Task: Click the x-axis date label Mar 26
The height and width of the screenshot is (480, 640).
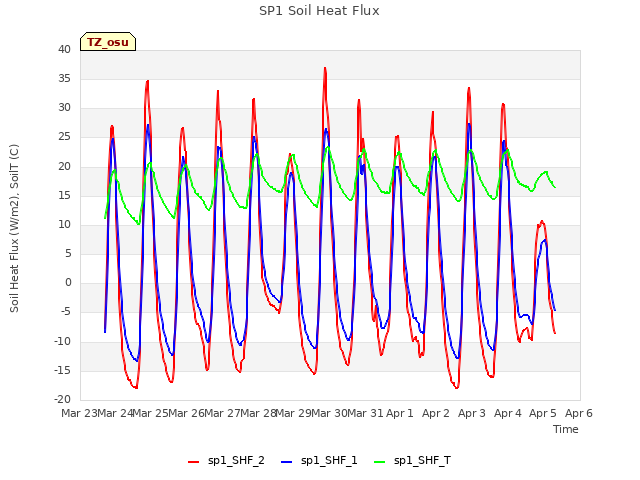Action: [x=187, y=413]
